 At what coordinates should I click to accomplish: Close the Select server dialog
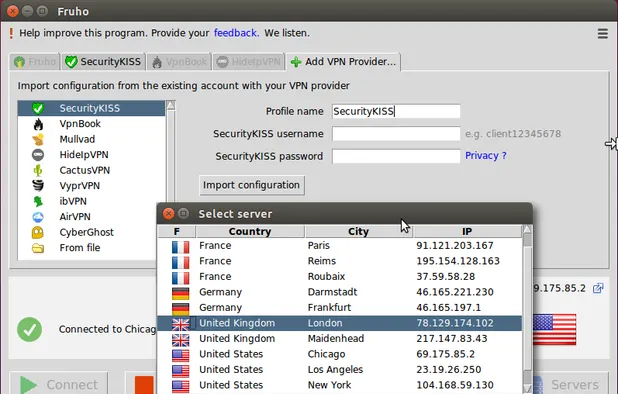(168, 214)
